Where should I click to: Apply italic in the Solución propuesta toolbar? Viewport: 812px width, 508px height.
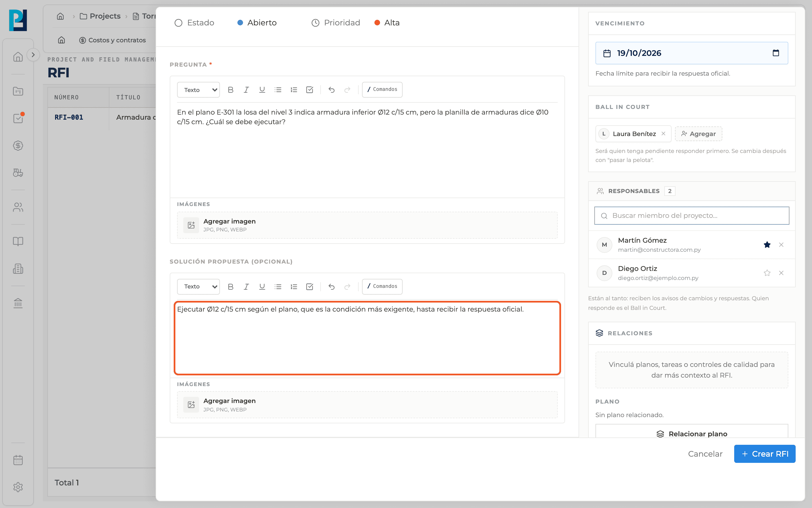tap(246, 286)
